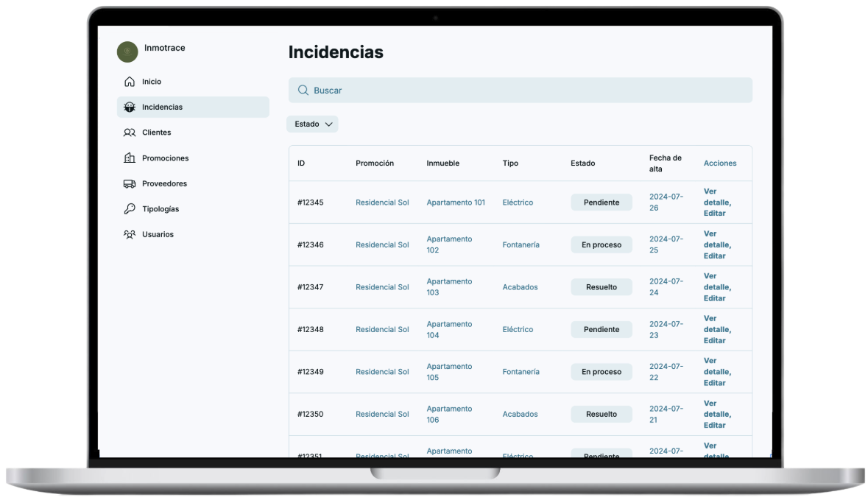Screen dimensions: 868x500
Task: Click the Proveedores truck icon
Action: tap(130, 184)
